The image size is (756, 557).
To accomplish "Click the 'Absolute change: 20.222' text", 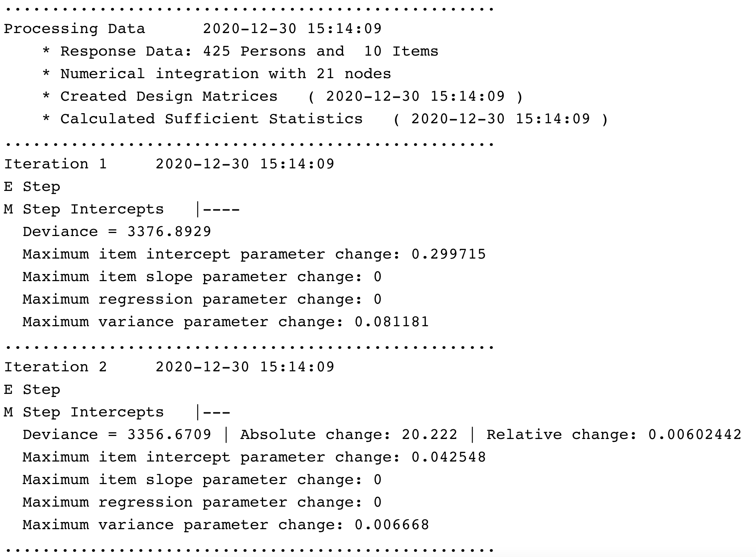I will point(349,434).
